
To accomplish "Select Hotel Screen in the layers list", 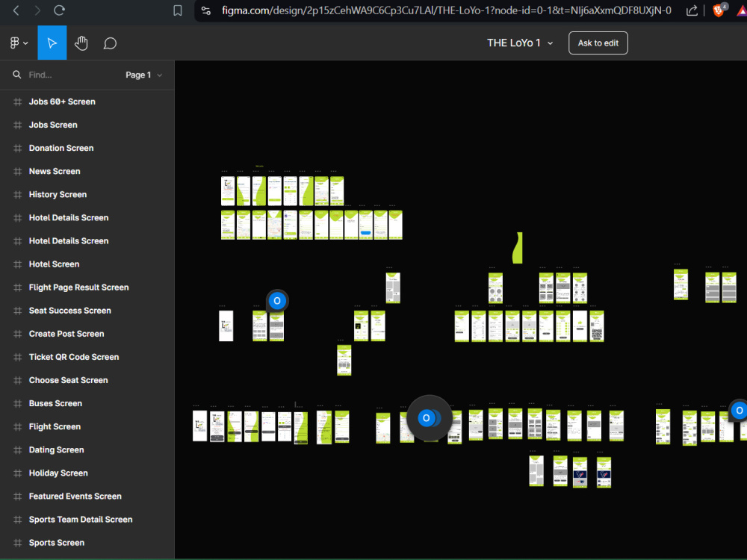I will click(55, 264).
